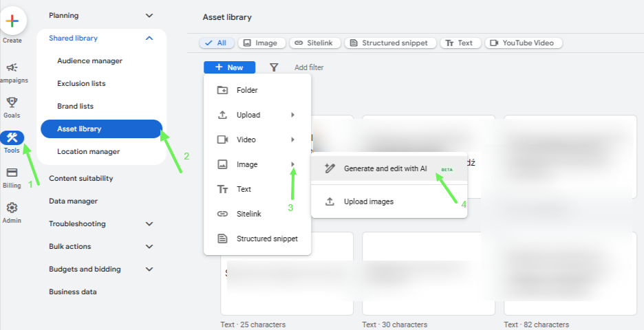Click the filter funnel icon
644x330 pixels.
coord(274,67)
